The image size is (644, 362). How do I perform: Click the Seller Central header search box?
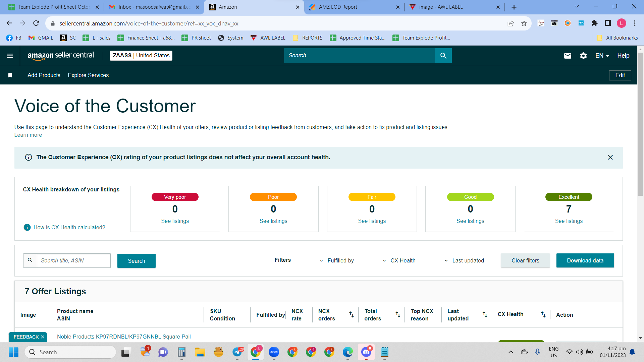pyautogui.click(x=360, y=56)
